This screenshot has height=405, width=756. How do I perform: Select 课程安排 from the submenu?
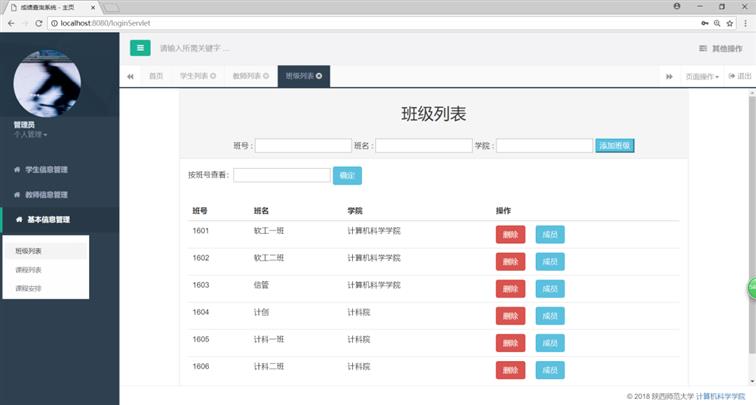point(29,288)
